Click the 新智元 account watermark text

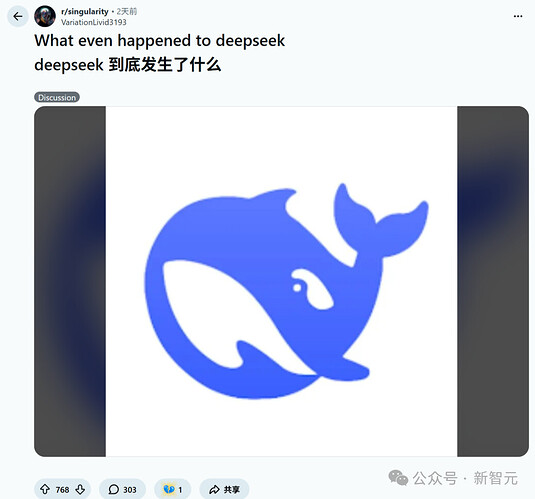(495, 478)
